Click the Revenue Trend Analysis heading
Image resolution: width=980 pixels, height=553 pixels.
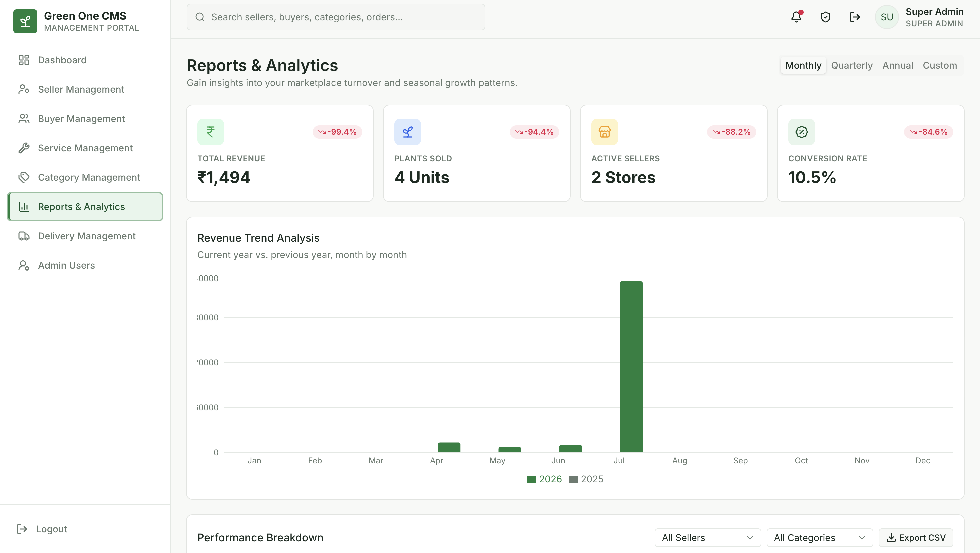tap(258, 238)
